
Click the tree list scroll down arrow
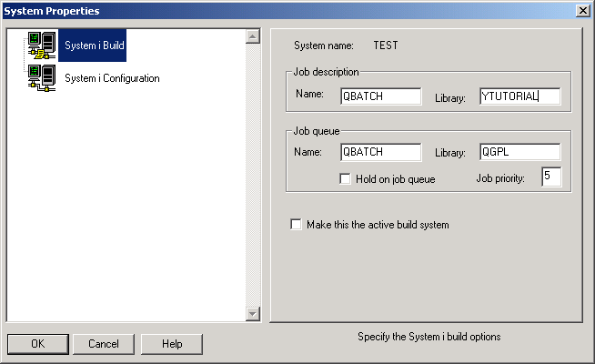click(x=253, y=313)
